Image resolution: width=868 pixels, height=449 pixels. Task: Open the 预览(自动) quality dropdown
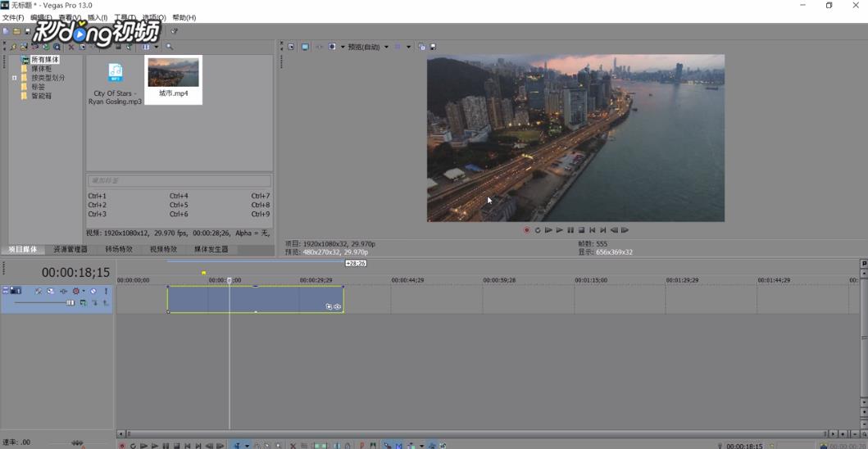point(368,47)
